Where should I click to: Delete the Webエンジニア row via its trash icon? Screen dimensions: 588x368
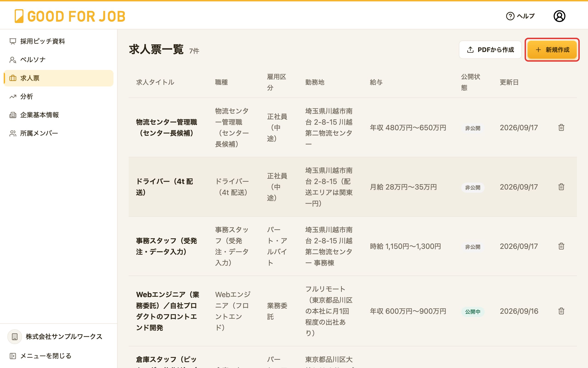point(561,311)
